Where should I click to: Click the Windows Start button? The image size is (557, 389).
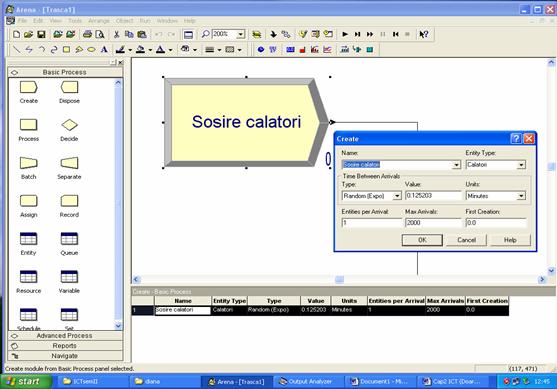point(27,382)
